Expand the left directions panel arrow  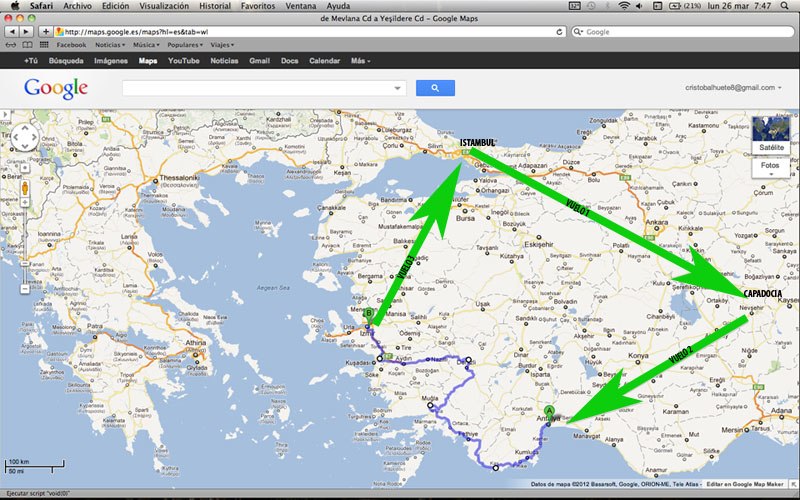point(6,115)
